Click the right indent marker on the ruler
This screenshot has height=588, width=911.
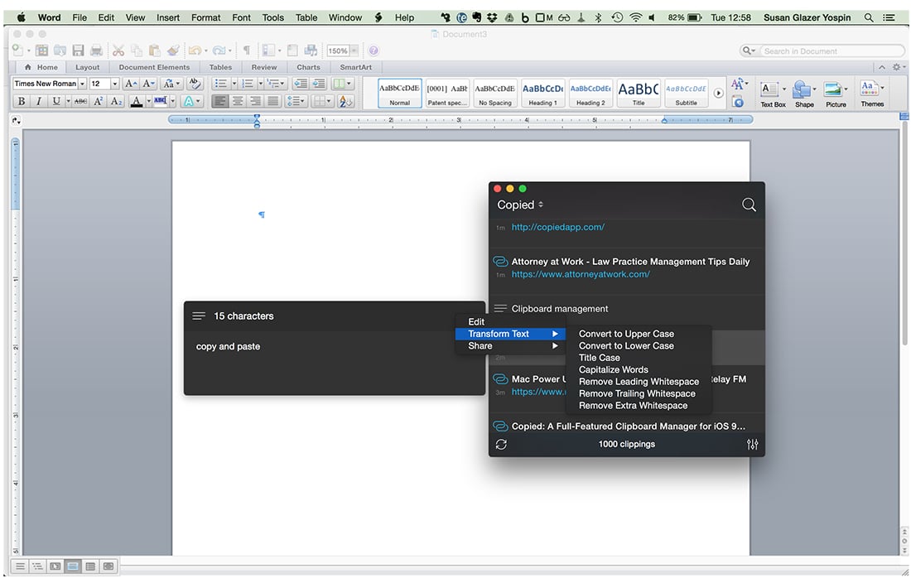click(665, 120)
